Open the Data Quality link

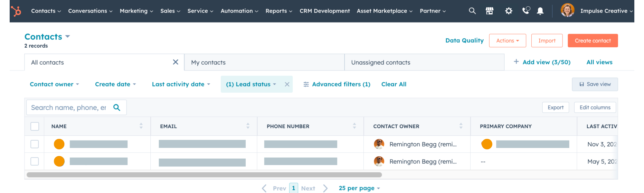(x=464, y=41)
